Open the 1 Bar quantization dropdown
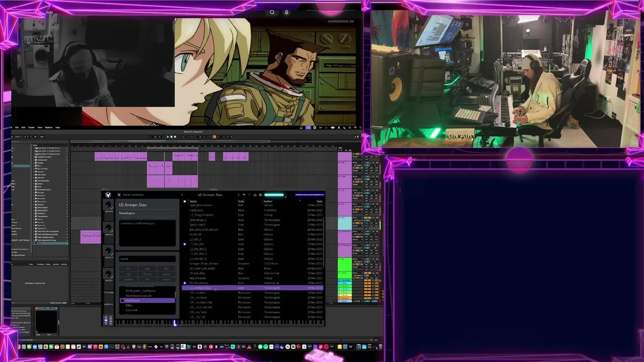 [43, 136]
